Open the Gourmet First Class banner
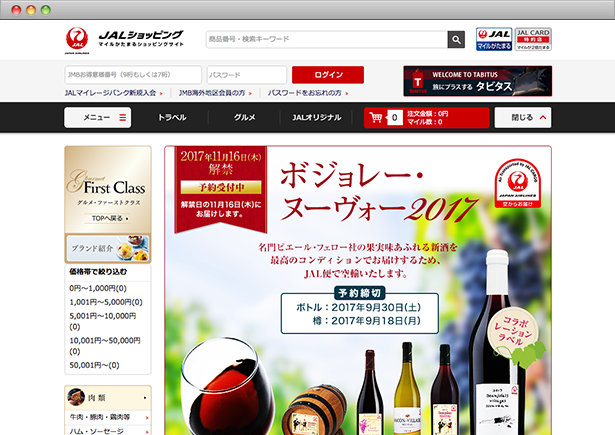Image resolution: width=615 pixels, height=435 pixels. pos(108,189)
